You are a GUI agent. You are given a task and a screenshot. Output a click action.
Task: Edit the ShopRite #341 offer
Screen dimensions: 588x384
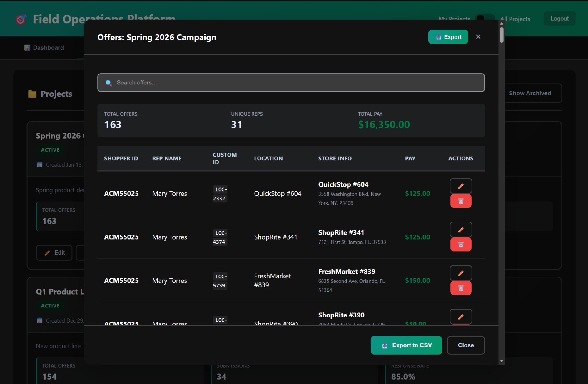point(461,230)
